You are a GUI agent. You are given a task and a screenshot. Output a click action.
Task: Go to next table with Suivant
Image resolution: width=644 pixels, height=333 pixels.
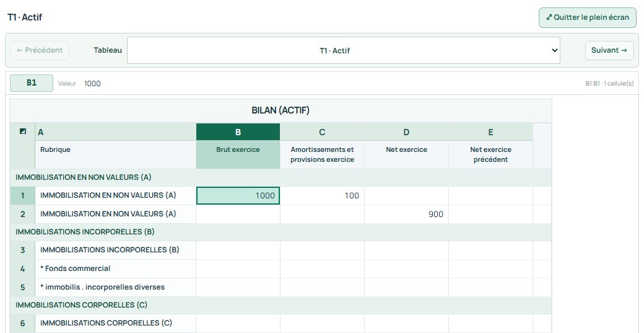[609, 50]
